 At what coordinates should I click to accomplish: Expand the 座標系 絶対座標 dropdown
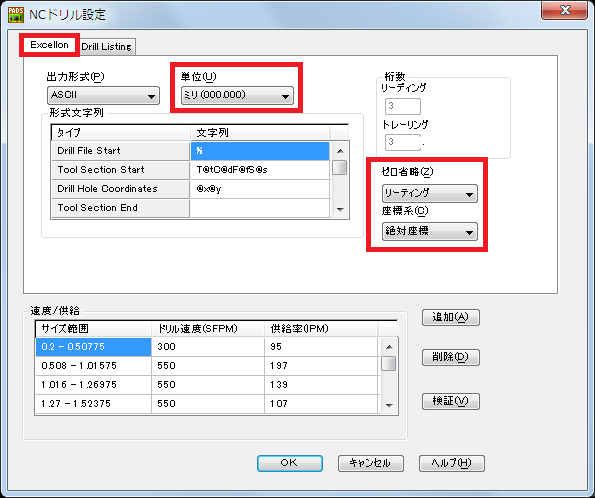[x=430, y=232]
